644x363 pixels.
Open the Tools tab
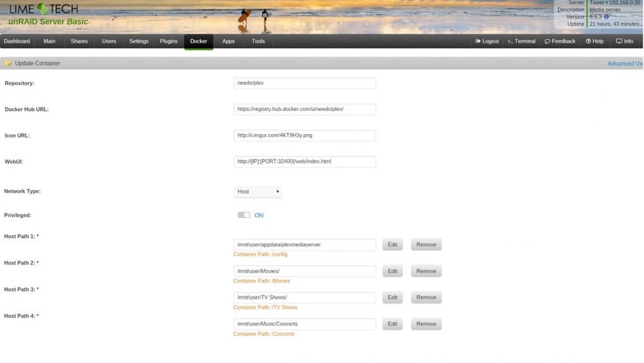[x=258, y=41]
